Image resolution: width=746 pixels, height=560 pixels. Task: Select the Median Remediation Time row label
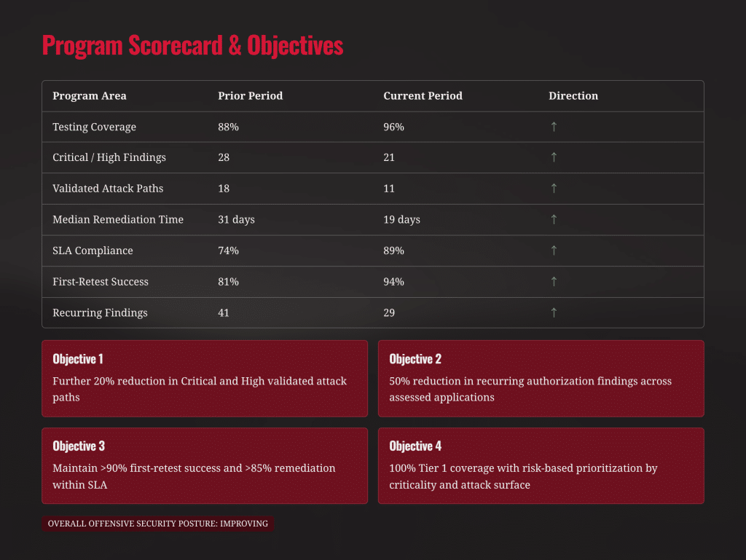(x=118, y=220)
